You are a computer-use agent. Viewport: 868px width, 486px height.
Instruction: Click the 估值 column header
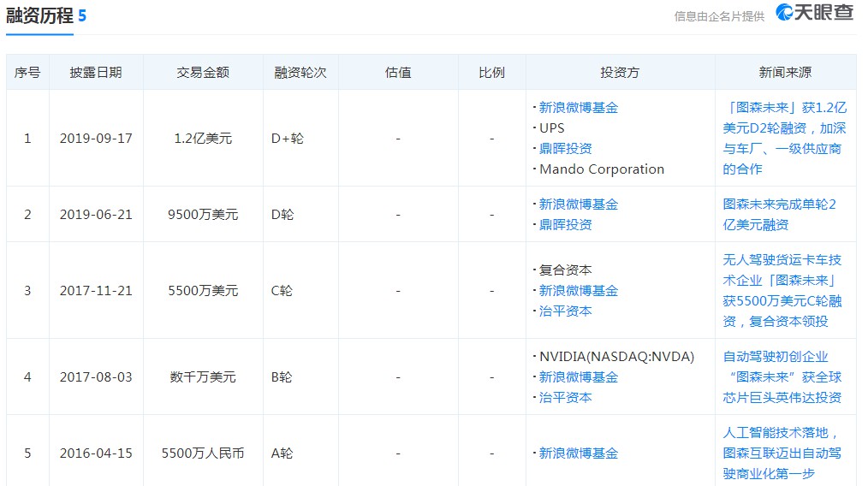coord(398,73)
